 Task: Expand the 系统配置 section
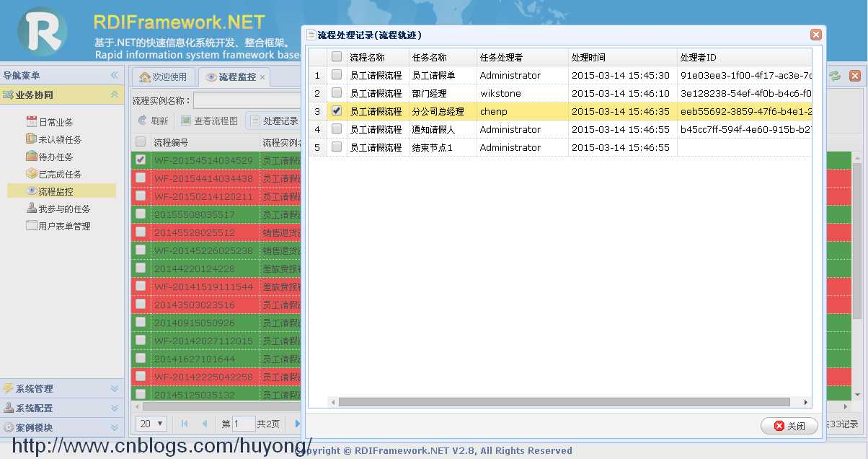114,408
